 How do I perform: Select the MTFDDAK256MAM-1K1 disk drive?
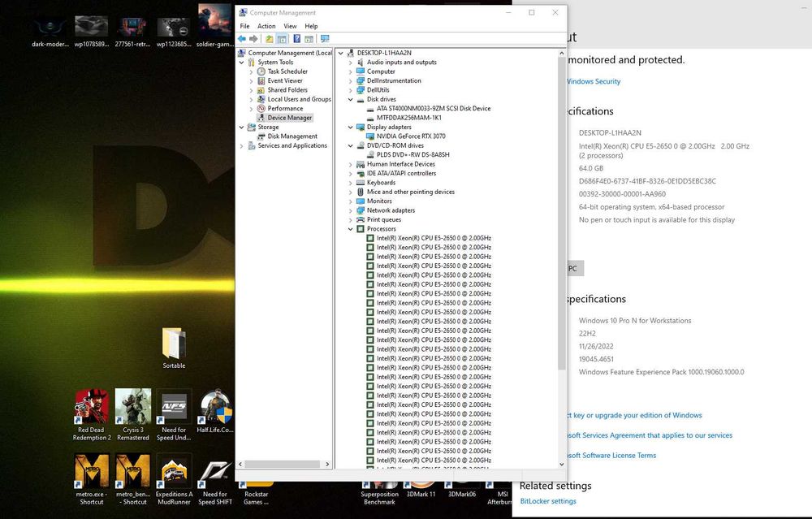408,118
